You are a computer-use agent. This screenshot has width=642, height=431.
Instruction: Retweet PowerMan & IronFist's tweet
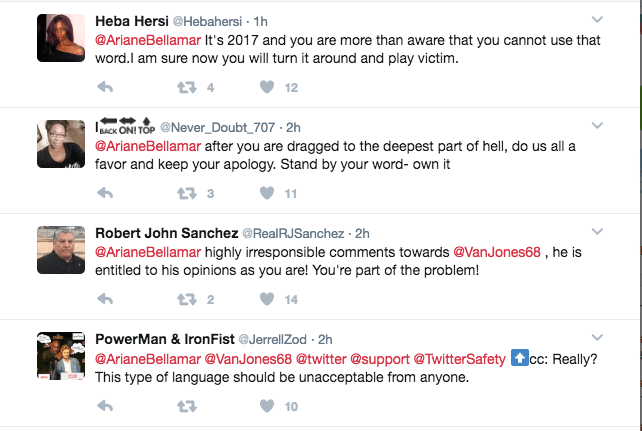pos(187,406)
